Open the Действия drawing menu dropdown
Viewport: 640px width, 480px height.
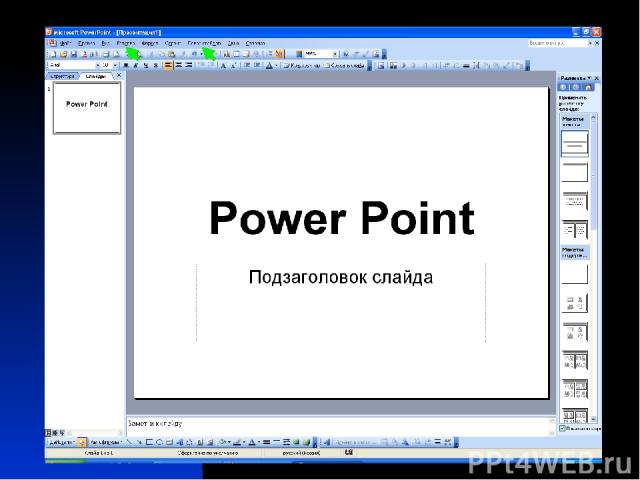click(x=62, y=442)
